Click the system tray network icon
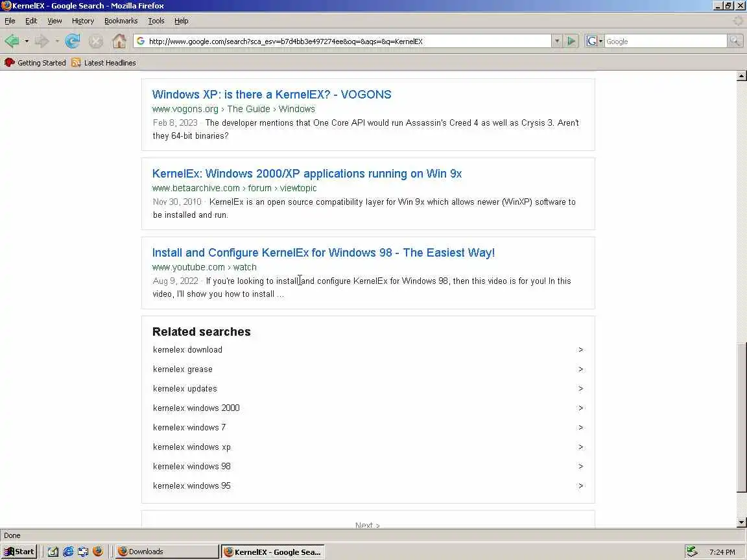The width and height of the screenshot is (747, 560). 692,552
